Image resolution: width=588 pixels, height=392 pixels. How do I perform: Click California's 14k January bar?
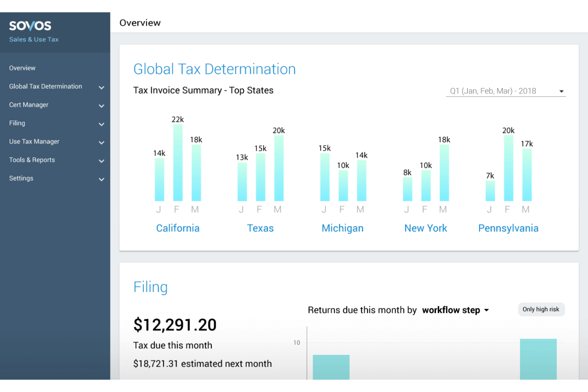tap(159, 180)
